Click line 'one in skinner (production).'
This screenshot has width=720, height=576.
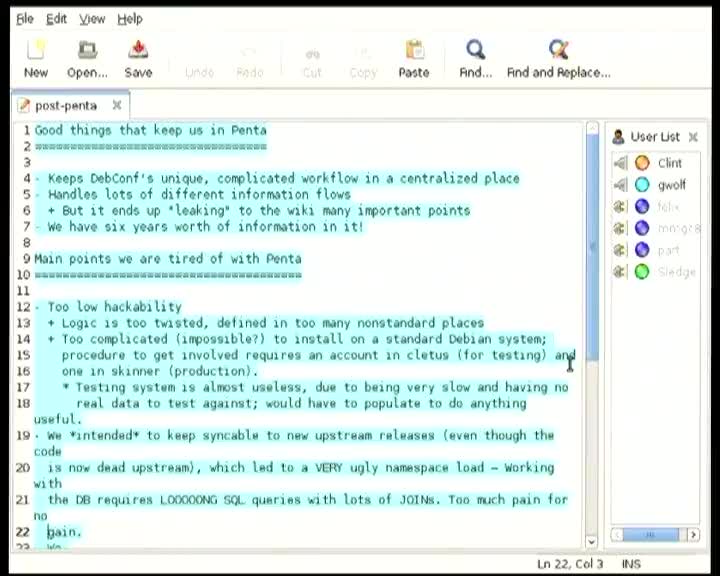[x=160, y=371]
